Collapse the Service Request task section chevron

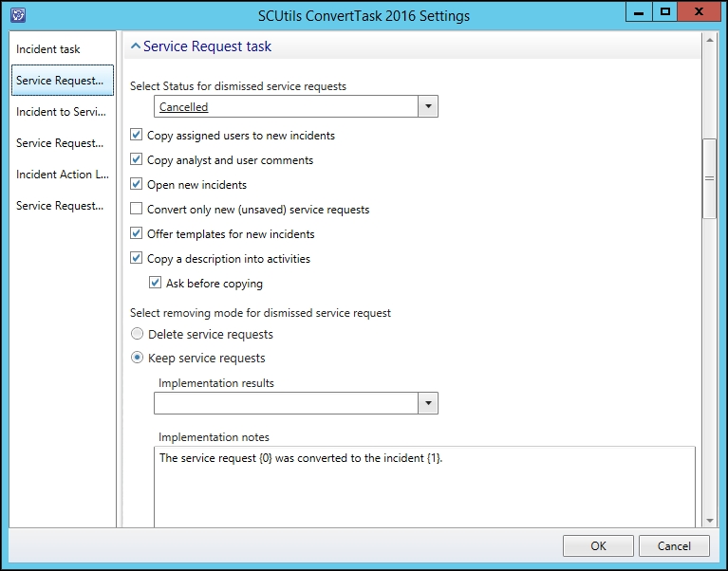click(136, 46)
